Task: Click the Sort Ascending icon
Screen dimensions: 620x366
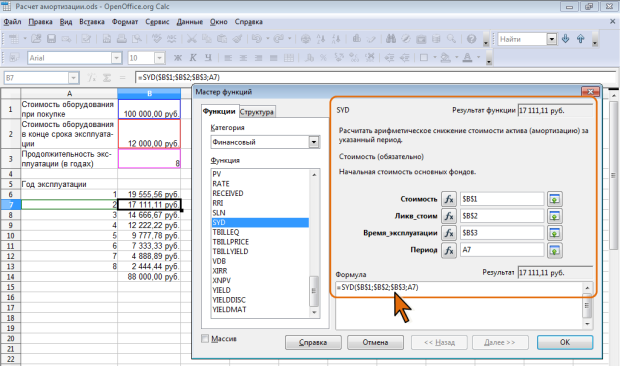Action: pyautogui.click(x=321, y=39)
